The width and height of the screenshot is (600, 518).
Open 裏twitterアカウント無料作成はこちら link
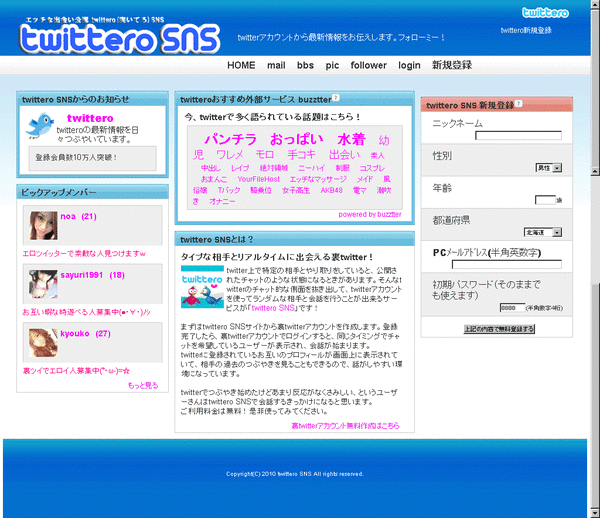point(345,425)
